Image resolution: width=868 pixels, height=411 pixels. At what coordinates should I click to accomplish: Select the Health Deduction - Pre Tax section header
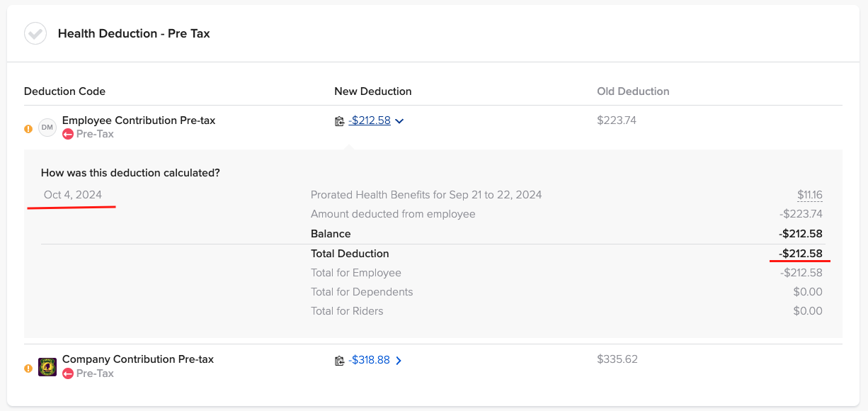point(135,33)
